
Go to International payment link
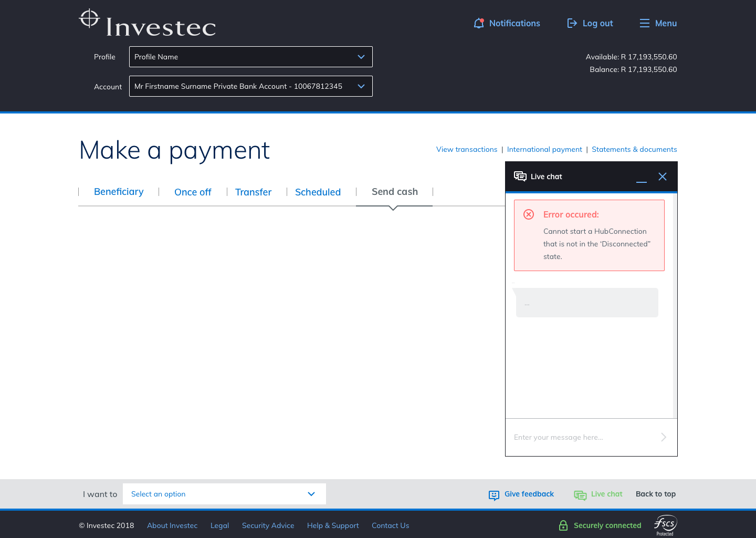pos(544,149)
